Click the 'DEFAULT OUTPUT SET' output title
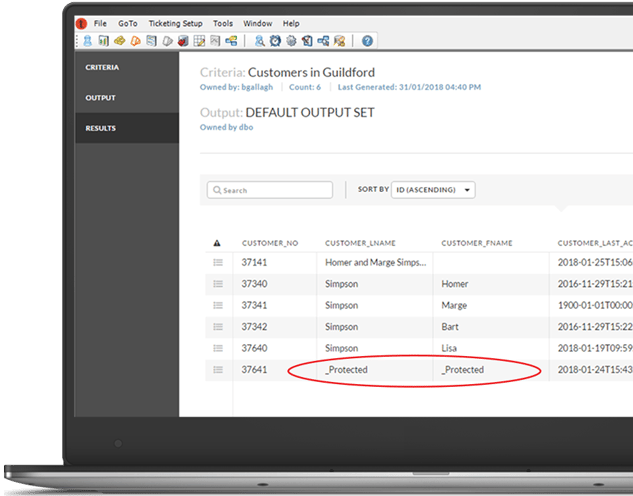 click(310, 113)
